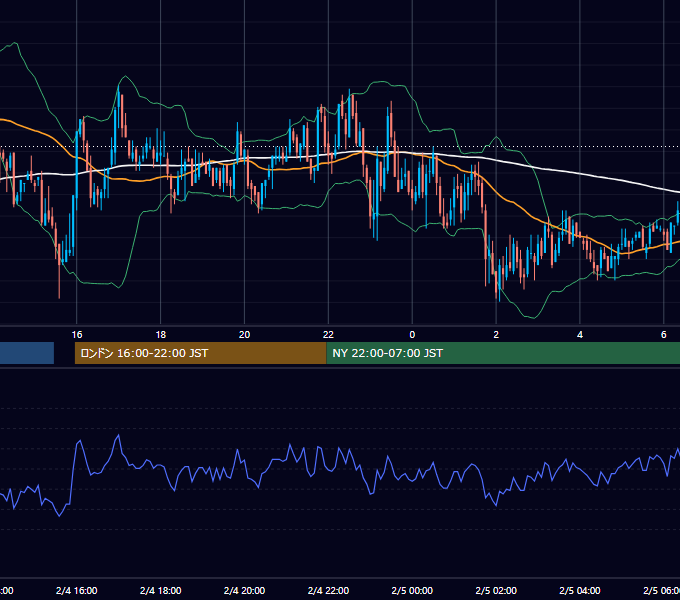Click the 2 hour label on the price chart
The width and height of the screenshot is (680, 600).
(496, 335)
